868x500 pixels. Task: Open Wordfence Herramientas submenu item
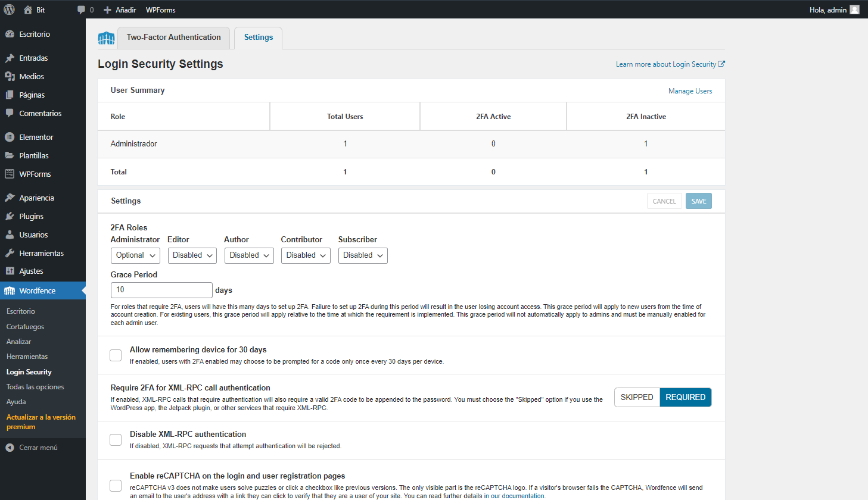click(27, 357)
